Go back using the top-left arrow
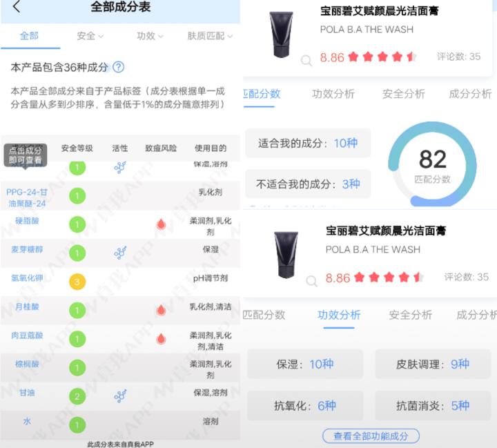The width and height of the screenshot is (497, 448). tap(17, 6)
